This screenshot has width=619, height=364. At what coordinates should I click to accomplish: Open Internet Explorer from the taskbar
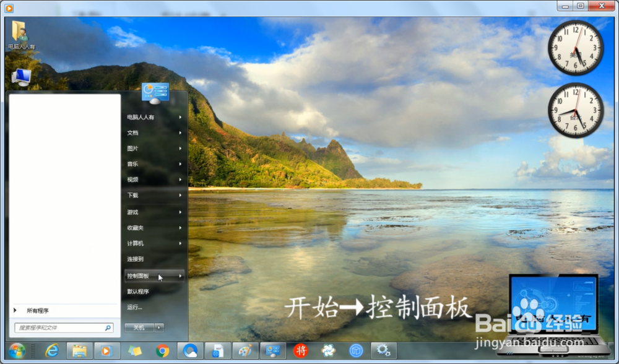coord(52,350)
